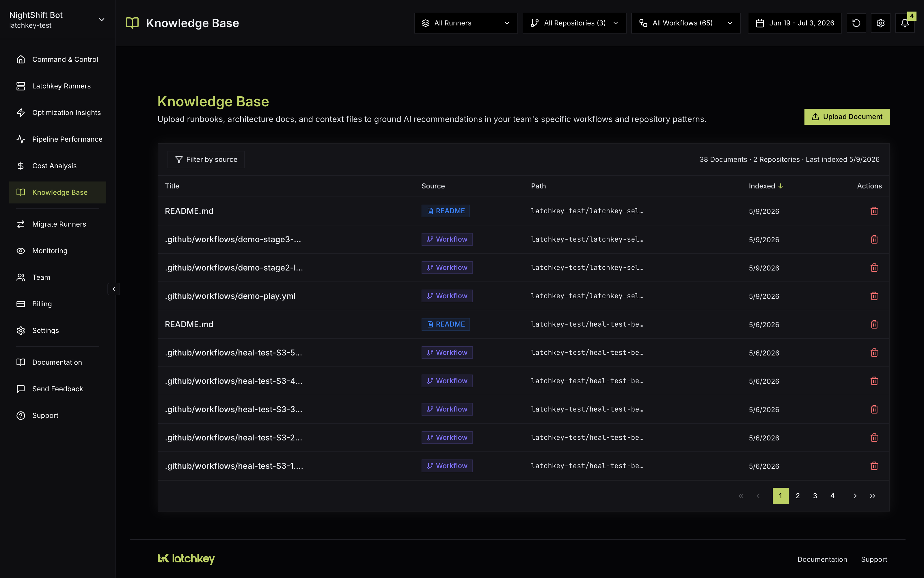Image resolution: width=924 pixels, height=578 pixels.
Task: Sort by the Indexed column header
Action: point(765,186)
